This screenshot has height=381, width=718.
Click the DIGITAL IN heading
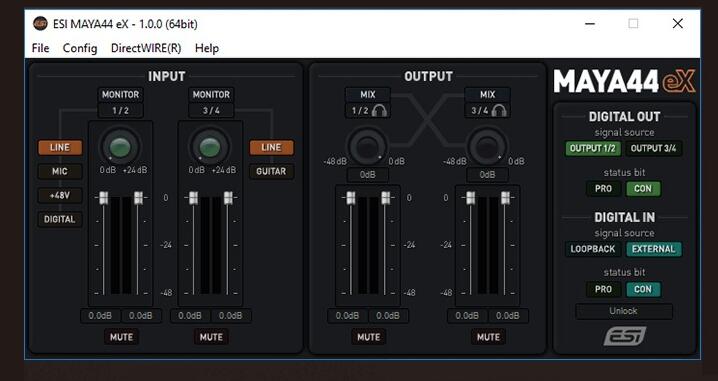pos(624,217)
